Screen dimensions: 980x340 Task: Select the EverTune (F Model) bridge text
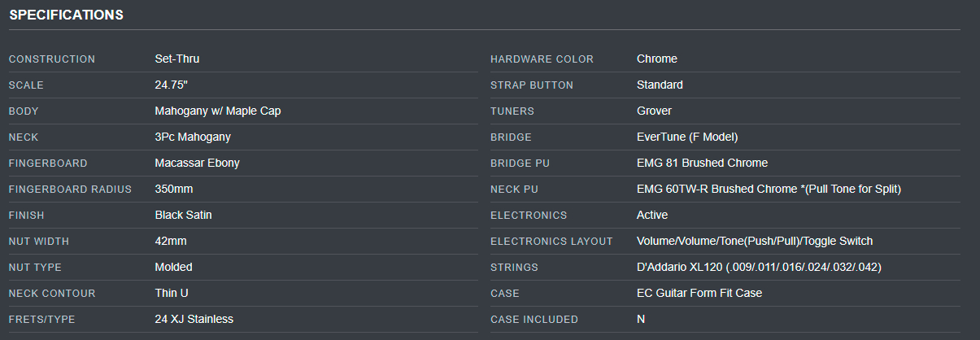pos(687,137)
